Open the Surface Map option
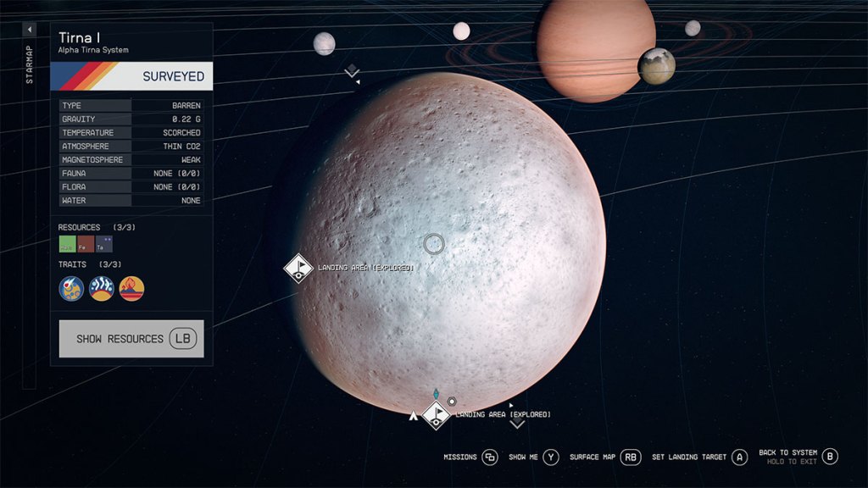The width and height of the screenshot is (868, 488). [630, 457]
